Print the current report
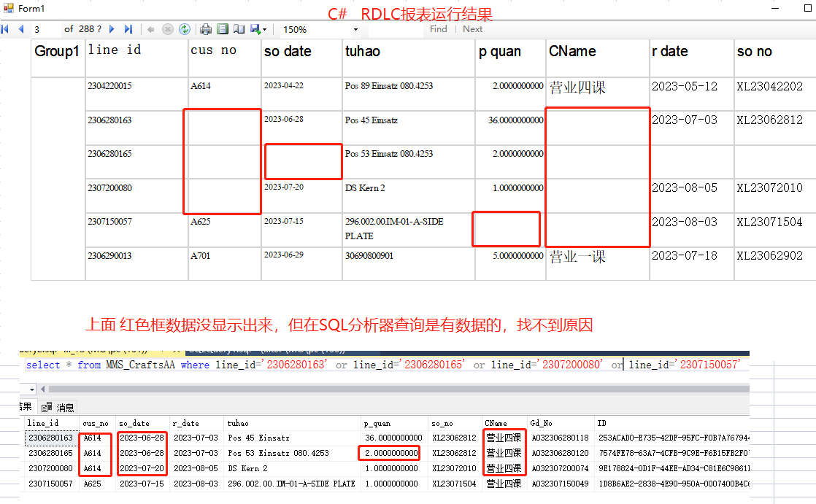 [x=205, y=29]
